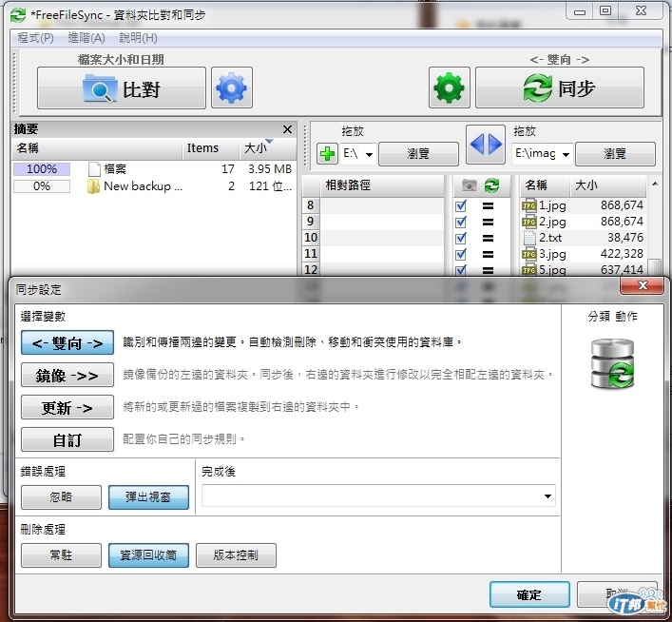Add folder pair with green plus icon

click(x=327, y=153)
